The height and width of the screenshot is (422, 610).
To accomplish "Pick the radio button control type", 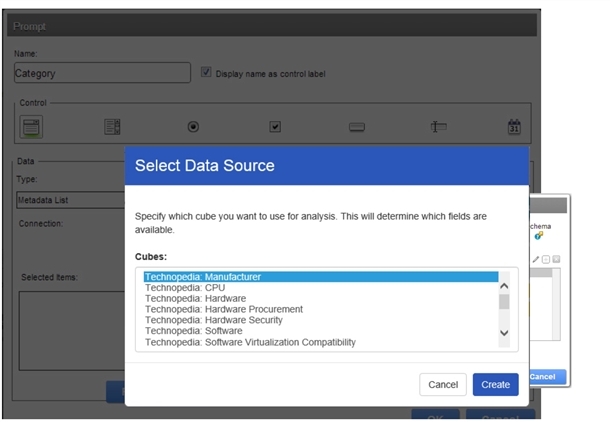I will 193,127.
